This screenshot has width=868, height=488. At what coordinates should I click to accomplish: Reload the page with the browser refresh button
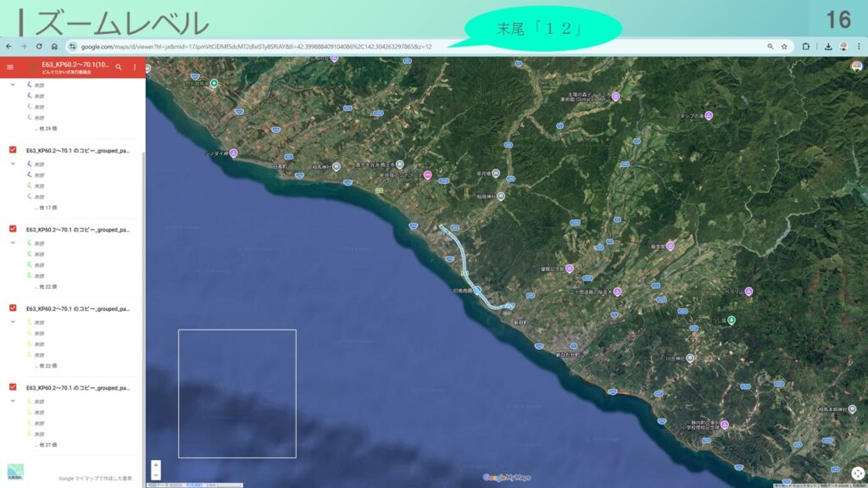[x=38, y=47]
